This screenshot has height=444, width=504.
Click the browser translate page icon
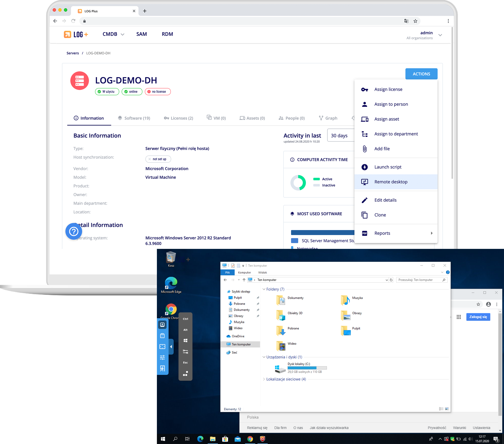[406, 21]
